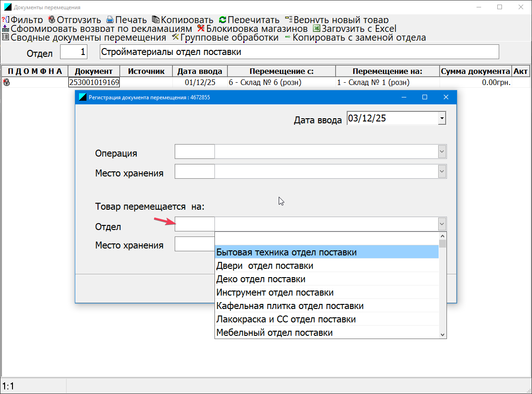Expand the Дата ввода date picker
The width and height of the screenshot is (532, 394).
[x=442, y=118]
